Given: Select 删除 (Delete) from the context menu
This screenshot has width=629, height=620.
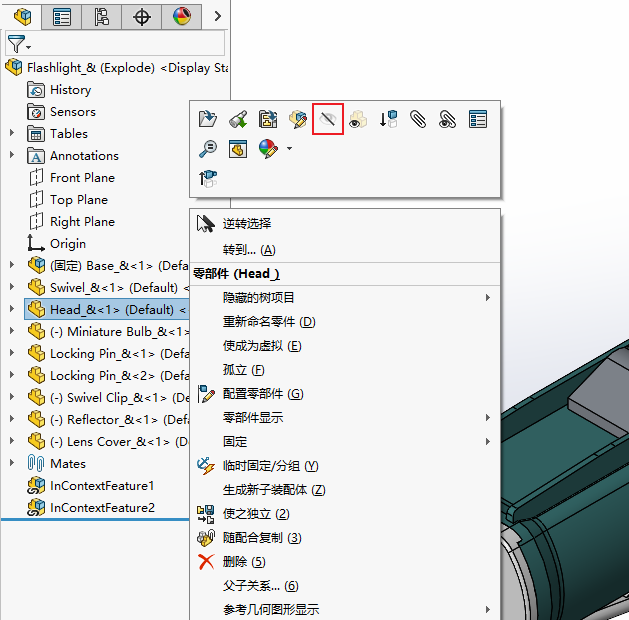Looking at the screenshot, I should coord(235,562).
